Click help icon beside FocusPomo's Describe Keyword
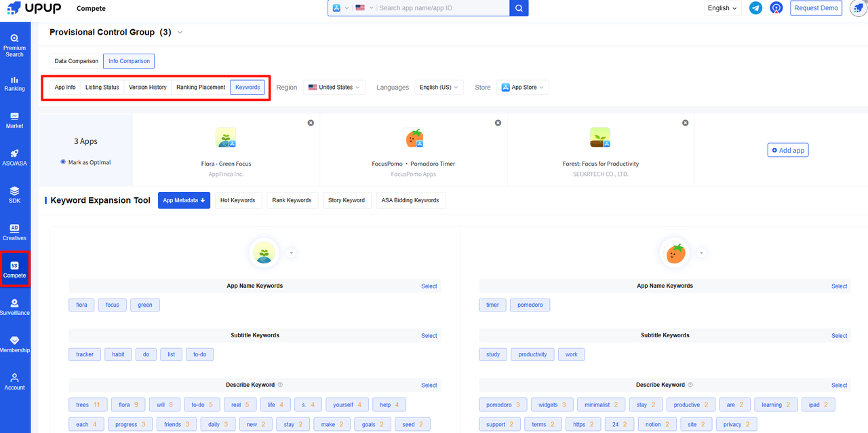 pos(690,385)
